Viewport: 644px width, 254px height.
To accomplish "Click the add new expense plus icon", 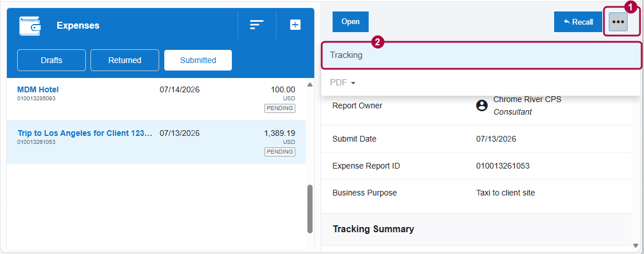I will point(295,25).
